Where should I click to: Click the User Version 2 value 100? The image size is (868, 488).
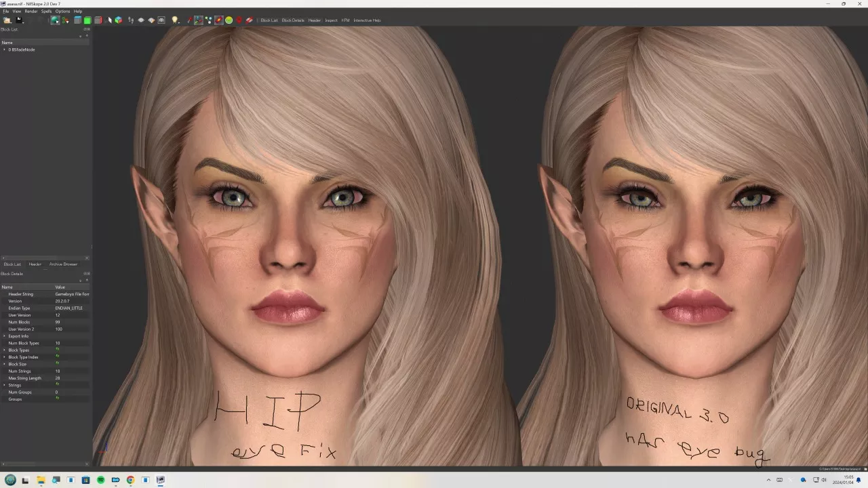pyautogui.click(x=58, y=329)
